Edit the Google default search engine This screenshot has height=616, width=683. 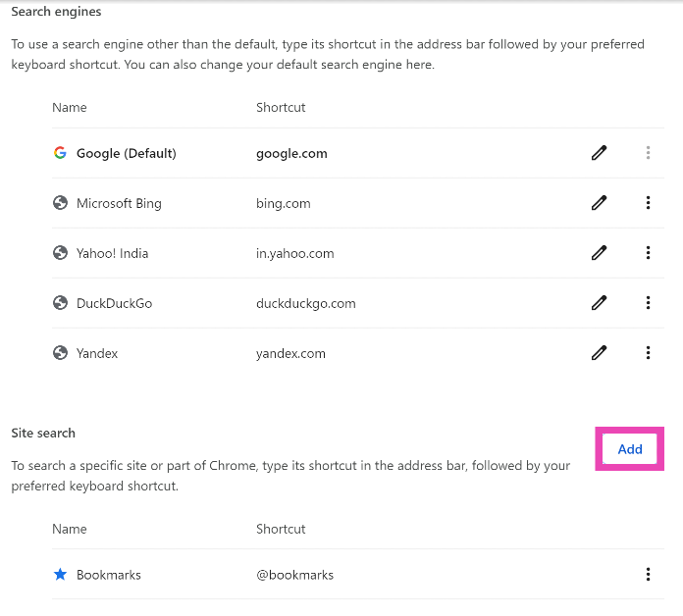point(599,153)
